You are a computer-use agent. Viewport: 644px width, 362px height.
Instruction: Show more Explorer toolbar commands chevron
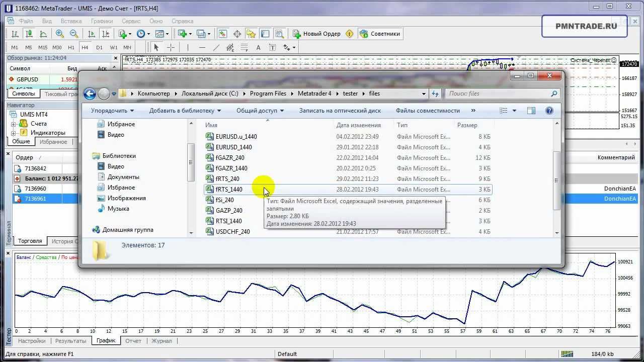[x=473, y=111]
